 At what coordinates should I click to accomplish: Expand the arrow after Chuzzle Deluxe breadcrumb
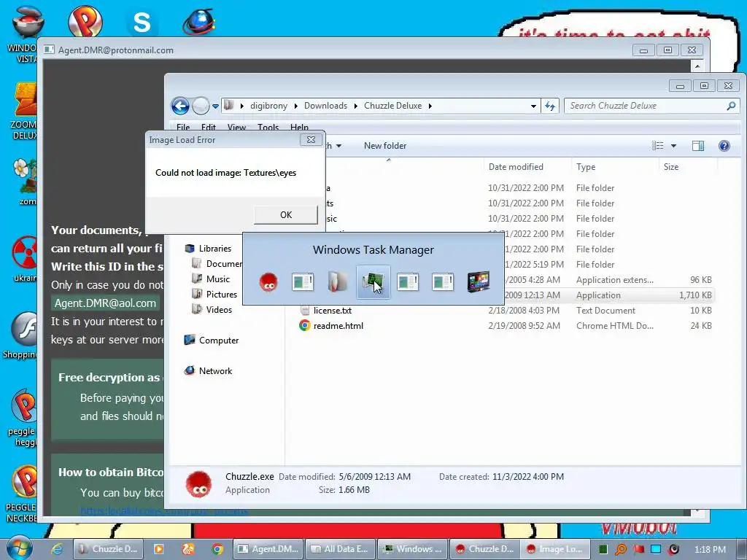(x=430, y=106)
